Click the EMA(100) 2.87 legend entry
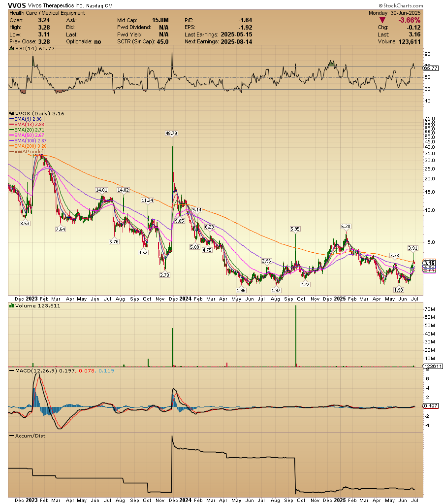This screenshot has height=504, width=443. coord(28,141)
